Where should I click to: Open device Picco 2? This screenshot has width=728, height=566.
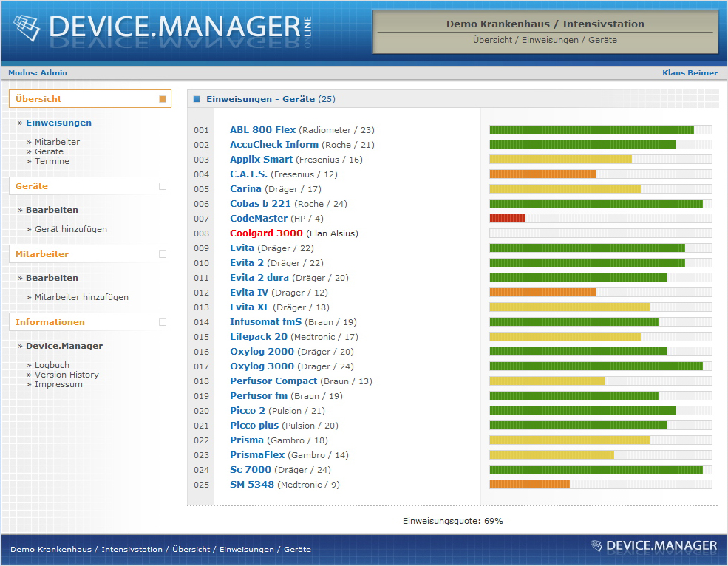point(248,411)
